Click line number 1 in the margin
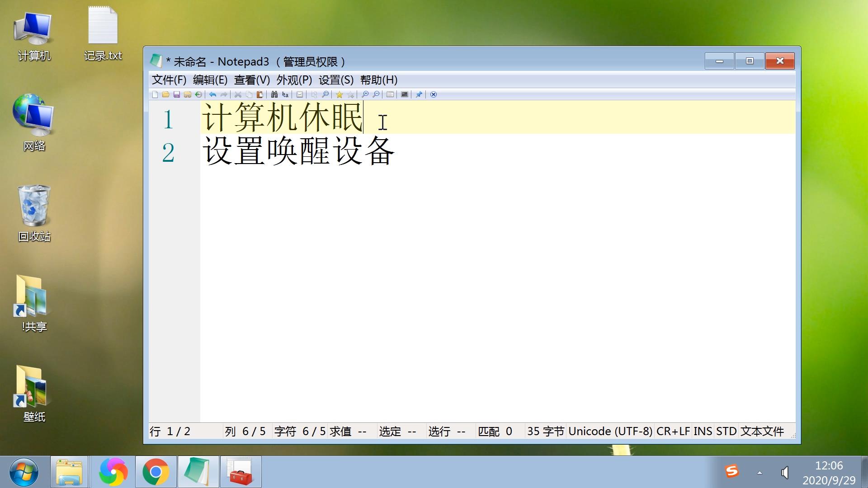The height and width of the screenshot is (488, 868). 168,120
